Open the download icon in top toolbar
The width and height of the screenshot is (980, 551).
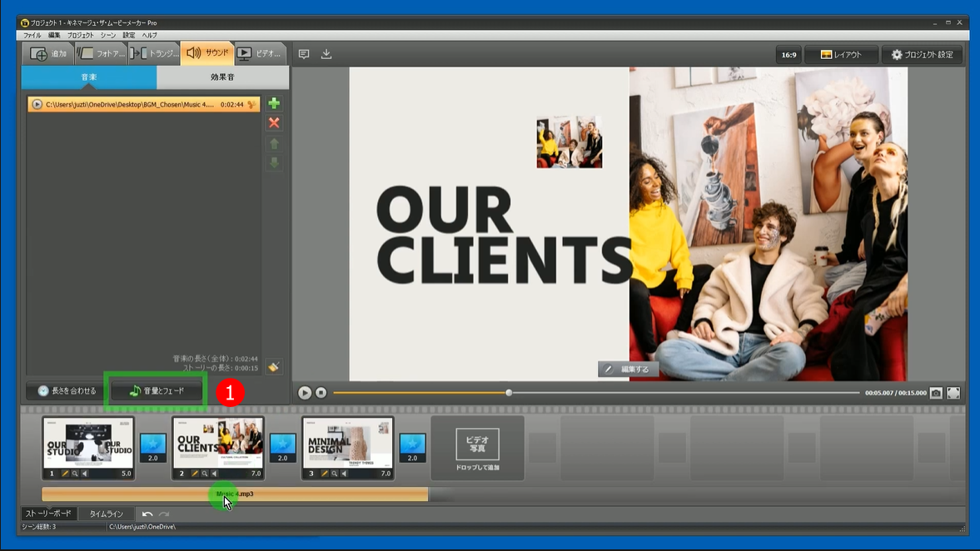(x=326, y=54)
